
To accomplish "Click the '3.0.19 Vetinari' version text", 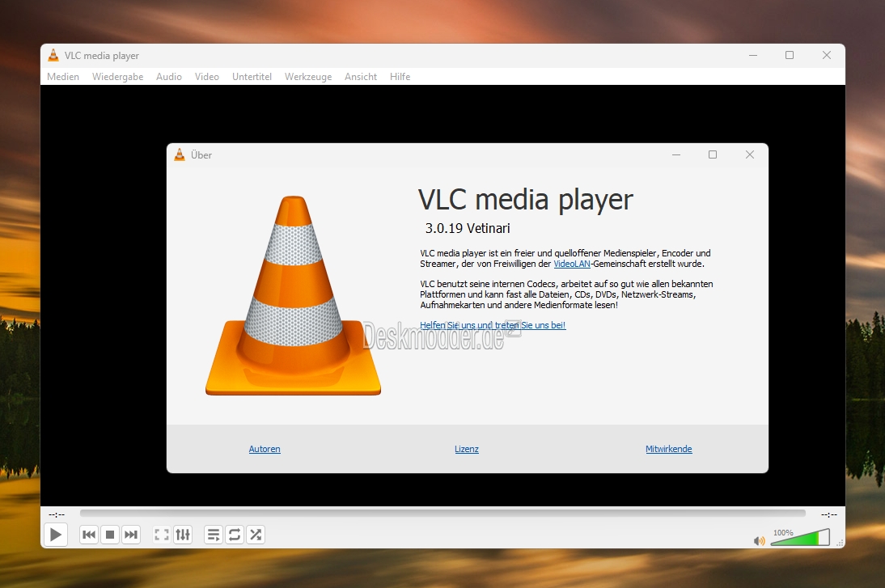I will click(x=468, y=228).
